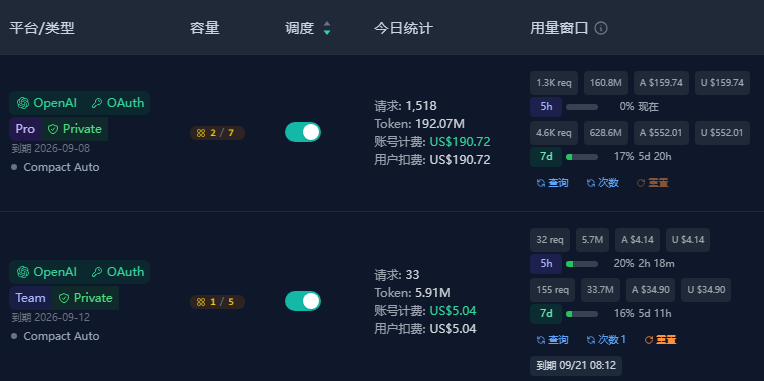764x381 pixels.
Task: Click the OpenAI logo in the Pro account row
Action: tap(22, 103)
